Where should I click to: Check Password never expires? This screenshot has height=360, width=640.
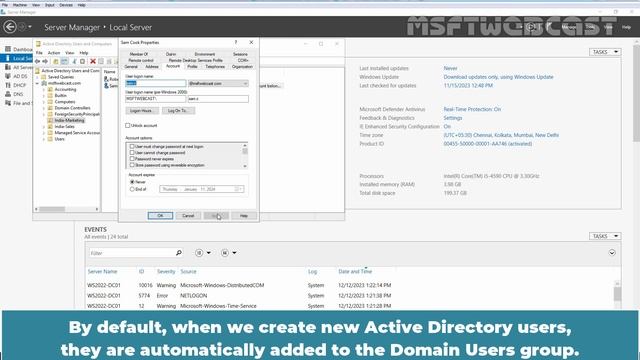(132, 158)
